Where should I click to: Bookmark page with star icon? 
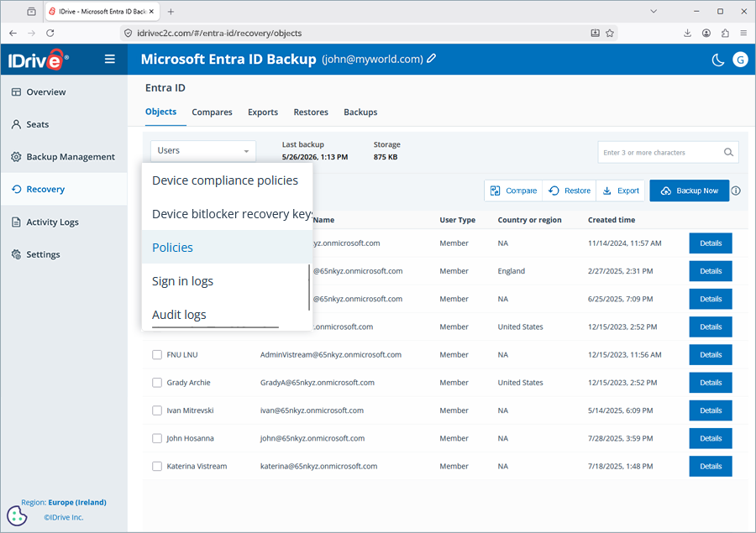pyautogui.click(x=610, y=34)
